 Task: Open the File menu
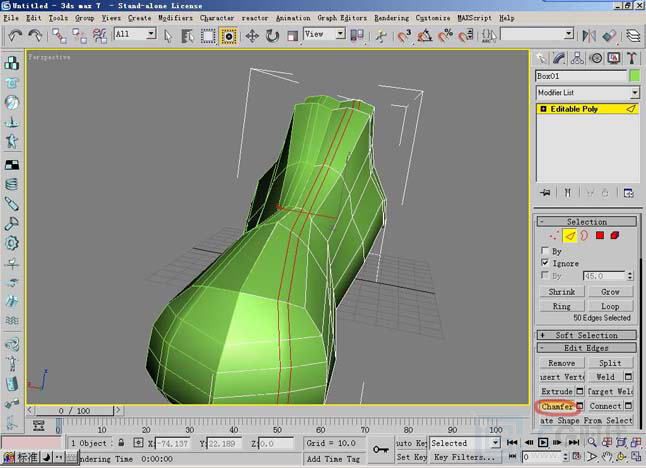pos(11,18)
